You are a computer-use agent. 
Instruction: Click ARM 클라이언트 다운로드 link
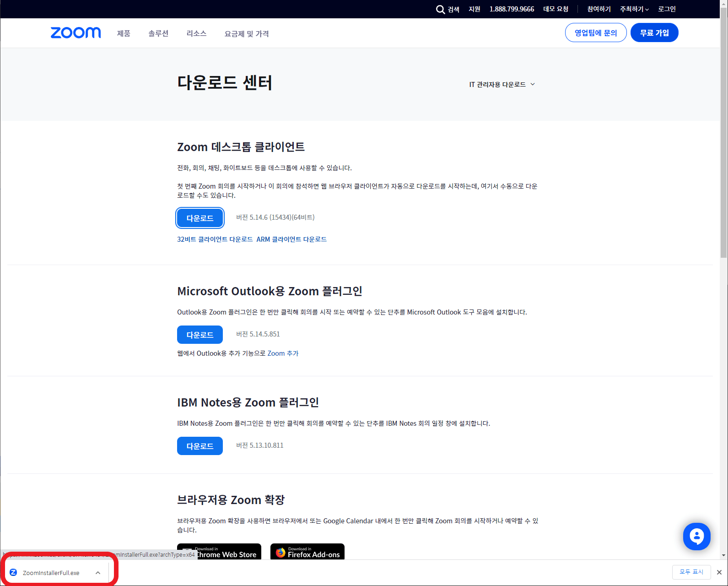coord(291,239)
